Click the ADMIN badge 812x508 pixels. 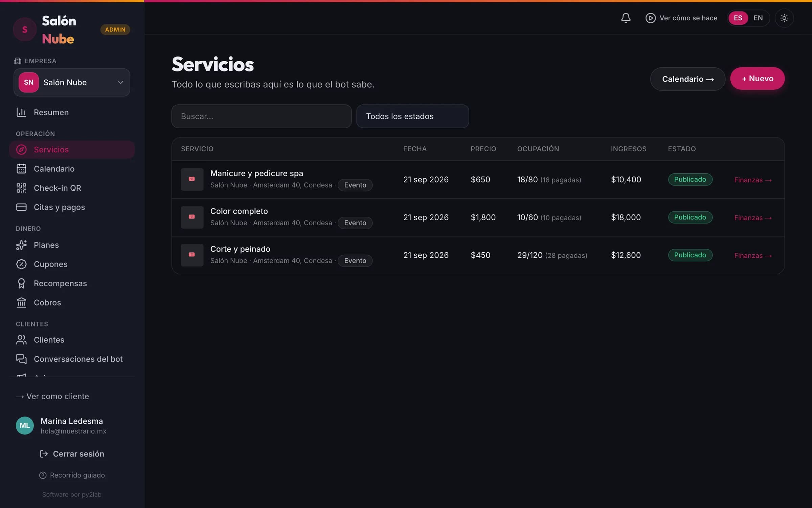pyautogui.click(x=115, y=29)
